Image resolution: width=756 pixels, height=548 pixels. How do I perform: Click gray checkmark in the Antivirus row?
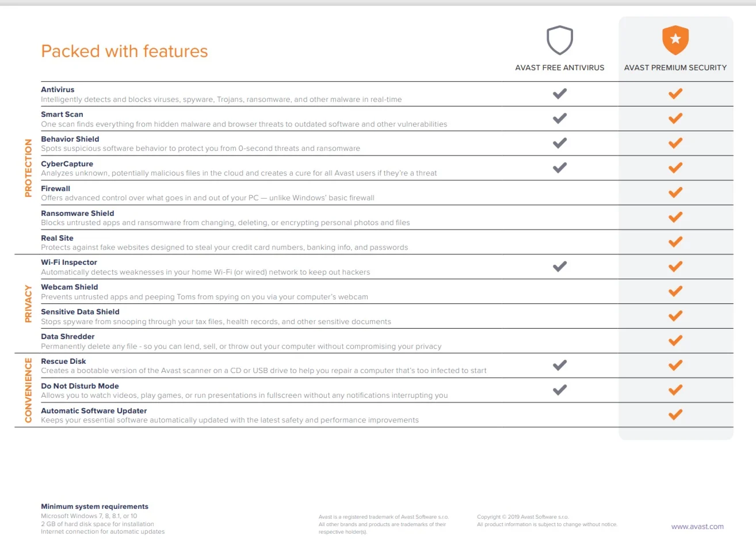click(560, 94)
